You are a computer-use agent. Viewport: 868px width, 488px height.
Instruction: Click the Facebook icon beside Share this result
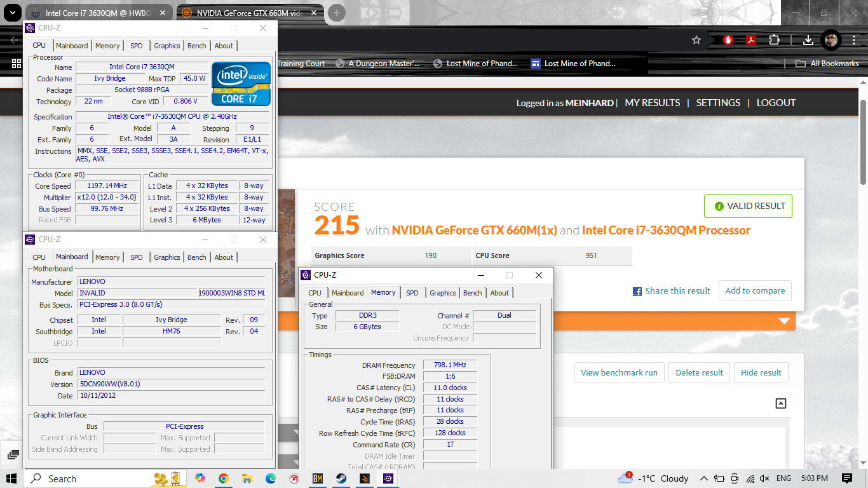tap(637, 292)
